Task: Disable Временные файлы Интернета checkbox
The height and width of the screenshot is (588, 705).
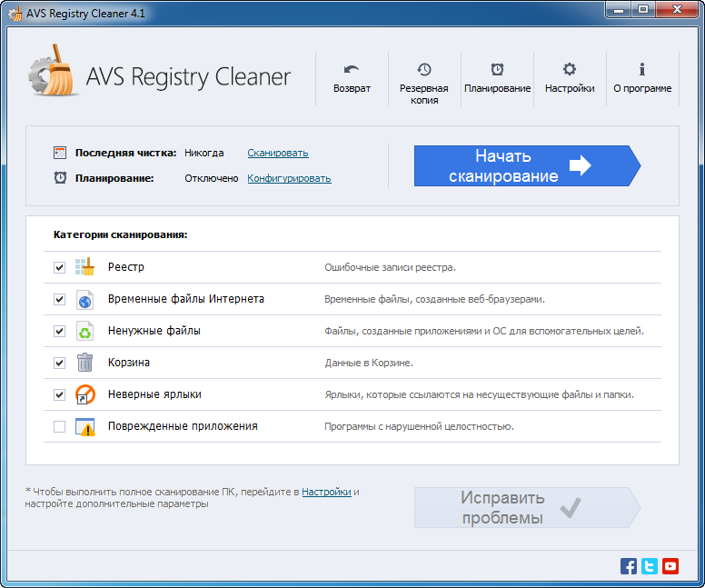Action: (x=60, y=299)
